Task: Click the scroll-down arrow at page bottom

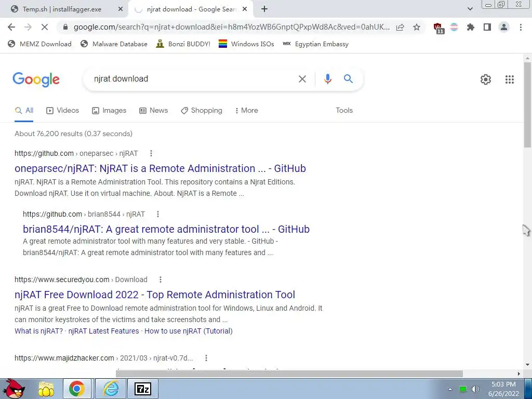Action: pyautogui.click(x=527, y=365)
